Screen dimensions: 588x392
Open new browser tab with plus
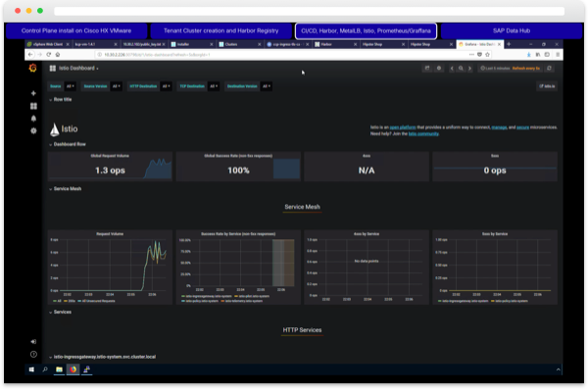click(509, 44)
